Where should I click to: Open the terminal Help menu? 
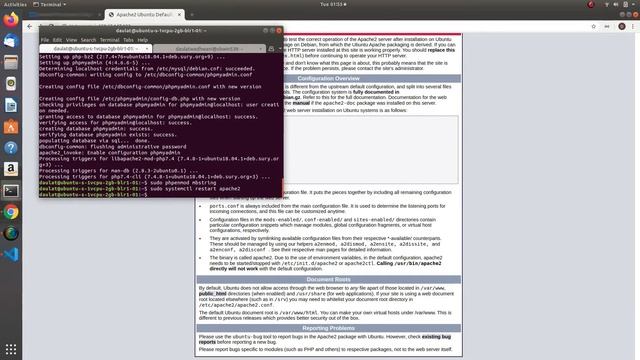(x=142, y=40)
